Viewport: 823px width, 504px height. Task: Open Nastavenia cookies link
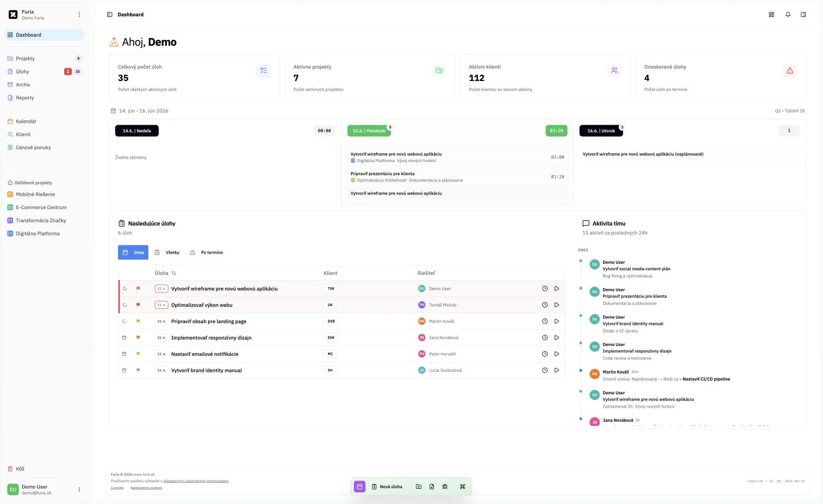pos(146,488)
